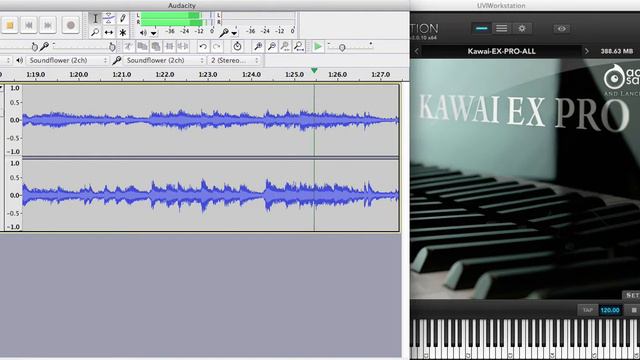
Task: Click the Copy button in the edit toolbar
Action: click(142, 47)
